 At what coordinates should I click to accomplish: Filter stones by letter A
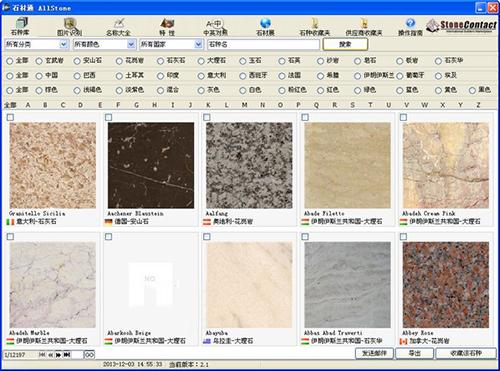(x=28, y=105)
